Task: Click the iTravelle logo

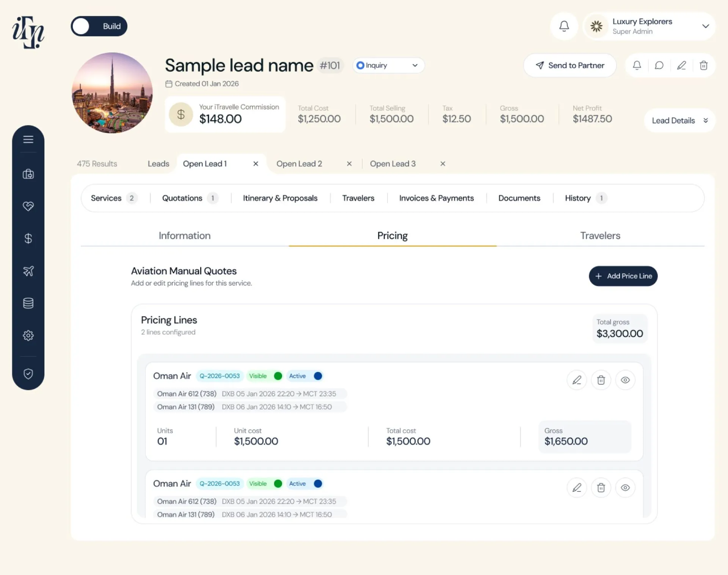Action: pyautogui.click(x=28, y=32)
